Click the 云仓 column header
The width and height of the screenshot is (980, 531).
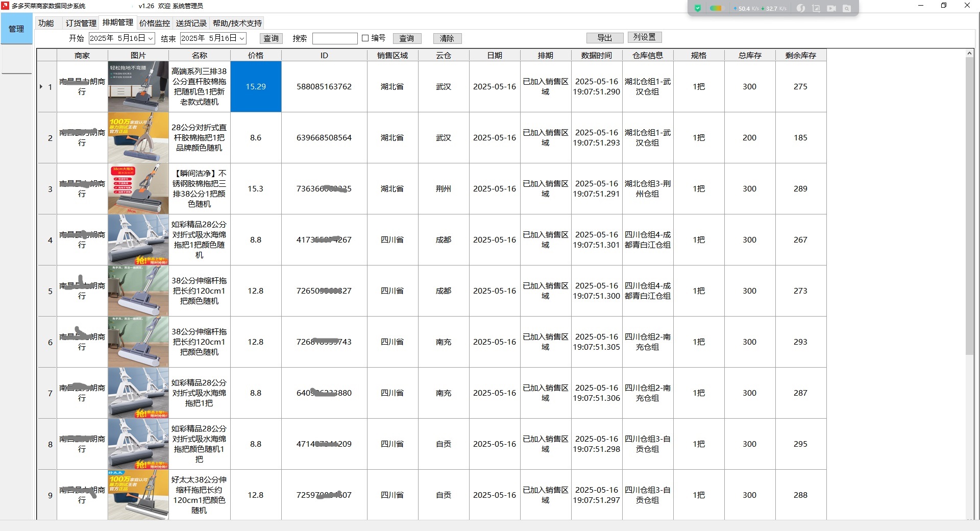click(x=444, y=55)
